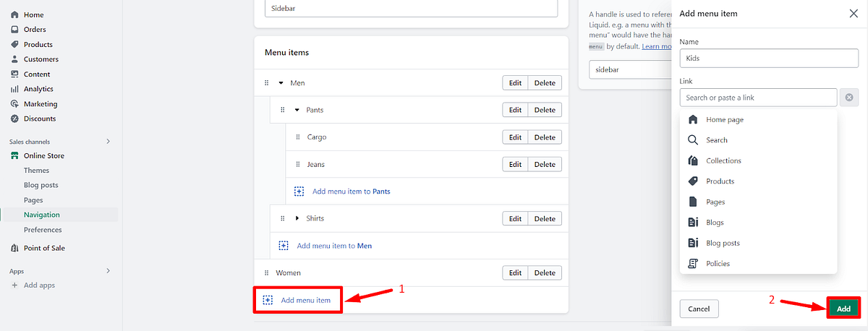Grab drag handle of Women row
Image resolution: width=868 pixels, height=331 pixels.
(x=266, y=272)
